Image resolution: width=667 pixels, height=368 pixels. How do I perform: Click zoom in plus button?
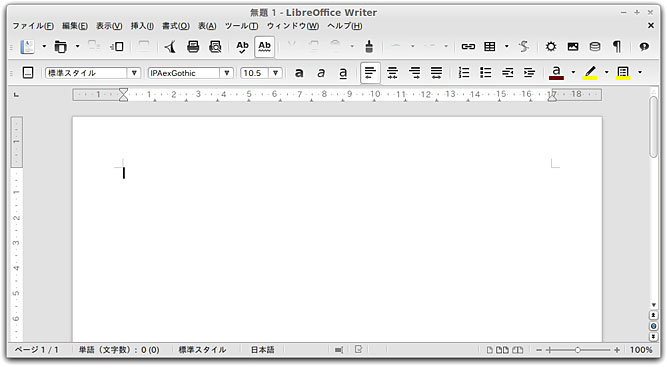point(617,350)
